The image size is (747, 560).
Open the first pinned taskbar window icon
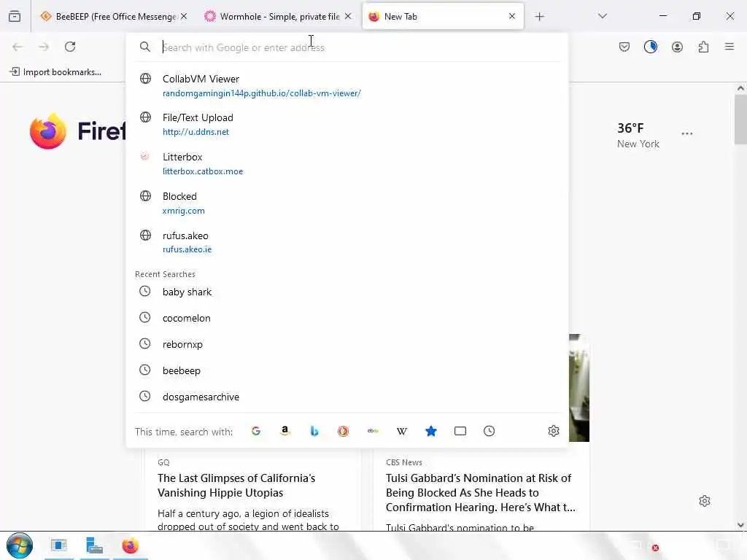59,545
